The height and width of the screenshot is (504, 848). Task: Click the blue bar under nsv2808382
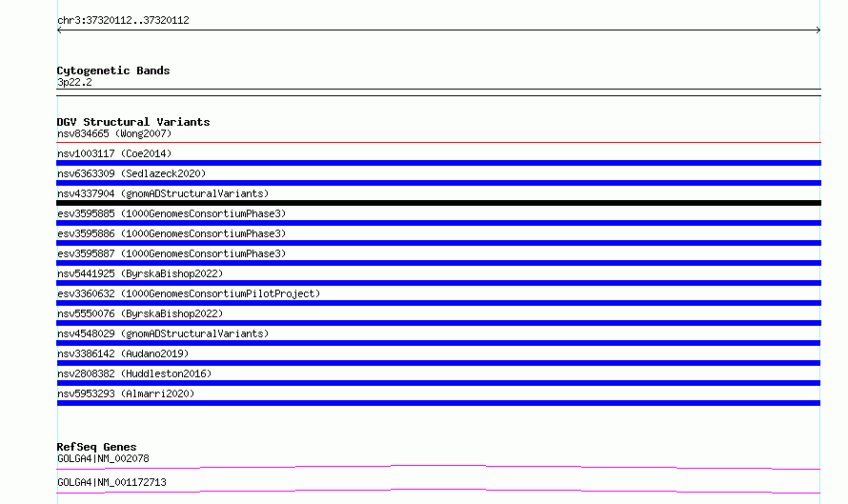click(438, 383)
